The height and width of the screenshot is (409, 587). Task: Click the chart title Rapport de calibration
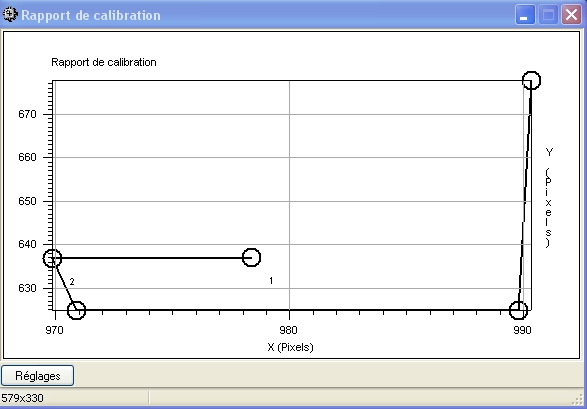[104, 62]
